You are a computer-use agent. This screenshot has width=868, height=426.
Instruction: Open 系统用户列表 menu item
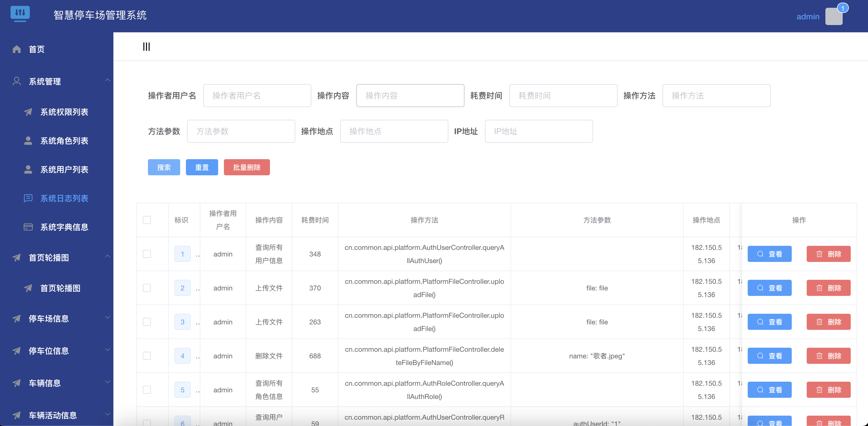64,170
